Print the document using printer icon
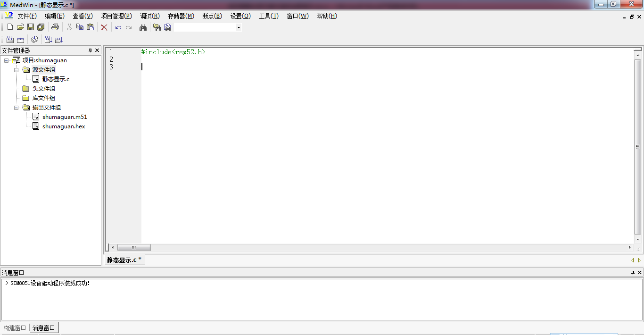 pyautogui.click(x=55, y=27)
